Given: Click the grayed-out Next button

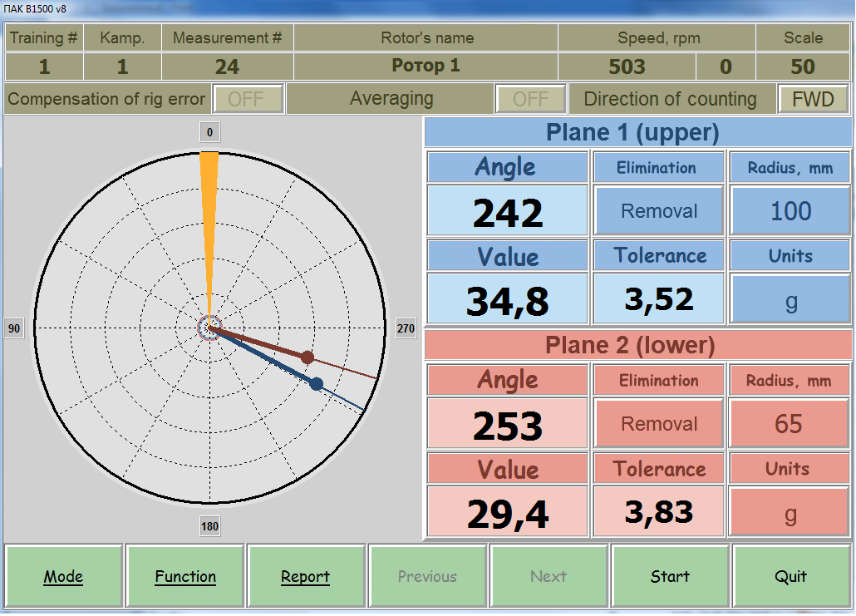Looking at the screenshot, I should click(549, 576).
